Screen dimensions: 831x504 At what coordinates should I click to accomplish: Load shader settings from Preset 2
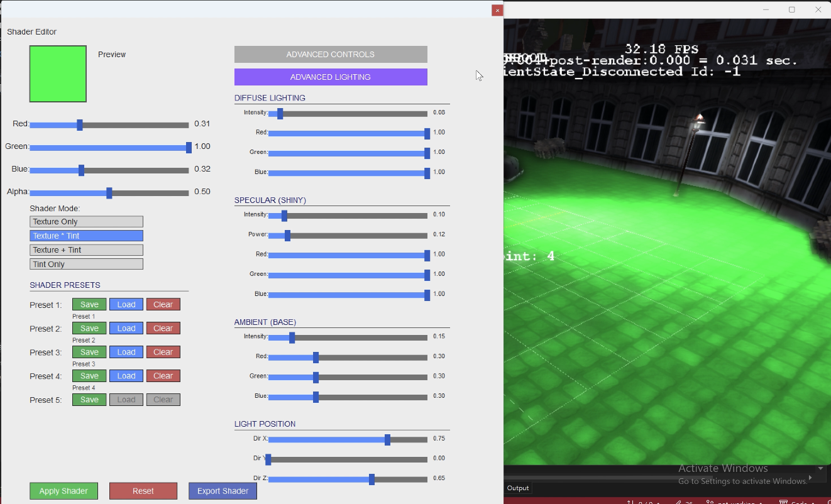(x=126, y=328)
